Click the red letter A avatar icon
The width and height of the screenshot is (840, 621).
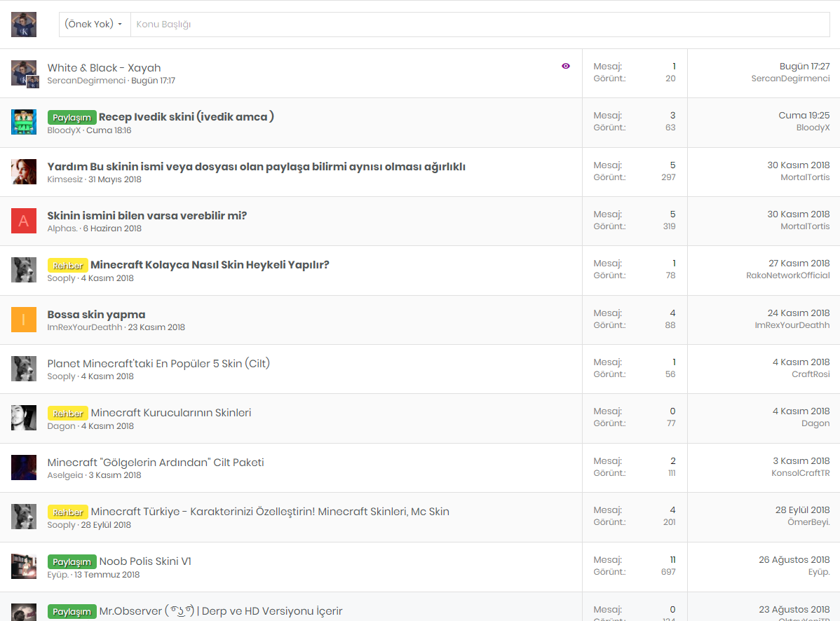click(24, 221)
